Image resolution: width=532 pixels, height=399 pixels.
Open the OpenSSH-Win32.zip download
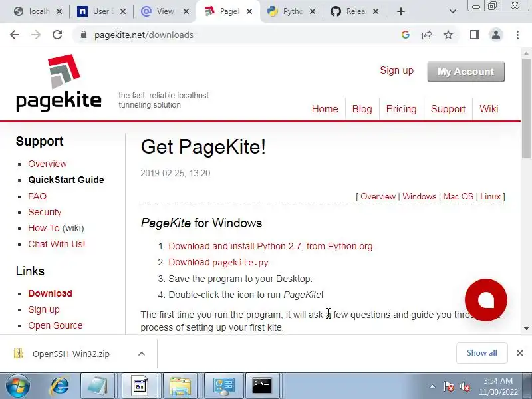pos(71,354)
